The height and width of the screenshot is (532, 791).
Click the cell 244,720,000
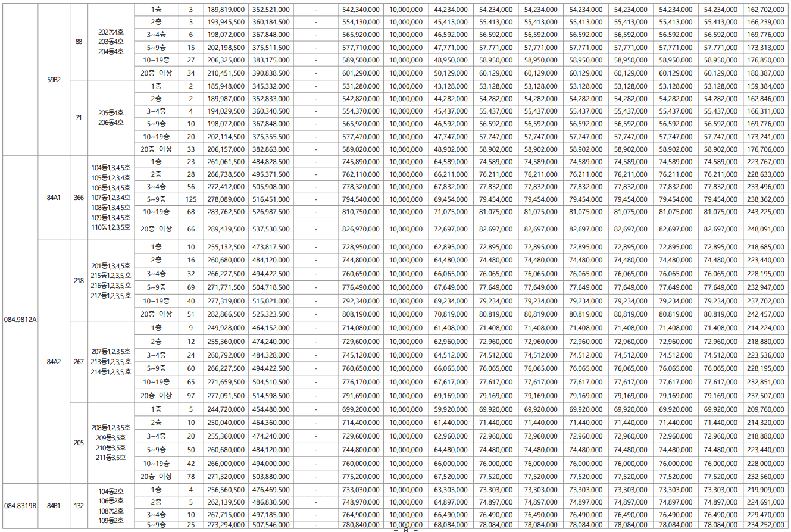point(226,409)
